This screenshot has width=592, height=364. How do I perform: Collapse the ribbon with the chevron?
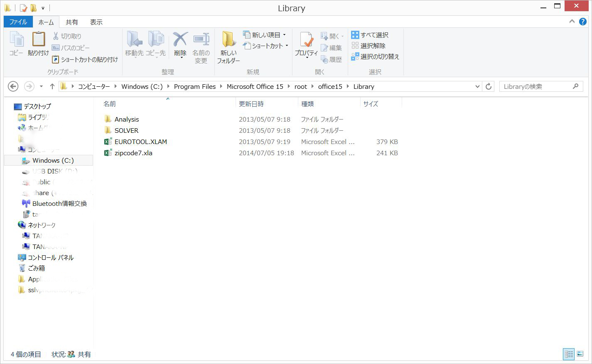572,22
